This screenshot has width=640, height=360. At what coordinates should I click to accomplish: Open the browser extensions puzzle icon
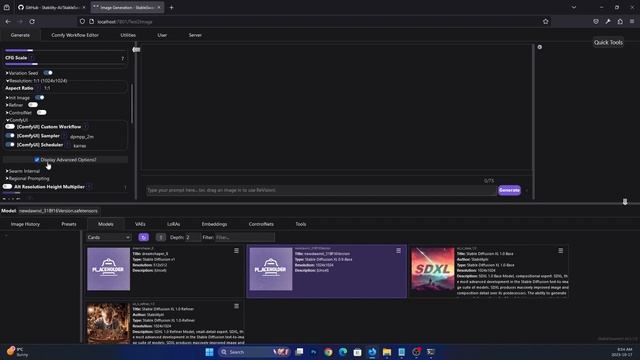(x=620, y=22)
